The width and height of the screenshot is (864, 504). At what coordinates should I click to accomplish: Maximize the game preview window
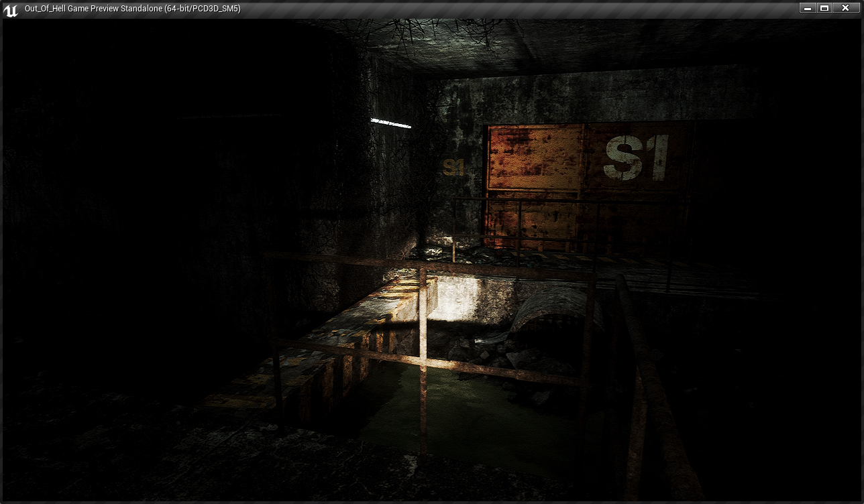[825, 8]
